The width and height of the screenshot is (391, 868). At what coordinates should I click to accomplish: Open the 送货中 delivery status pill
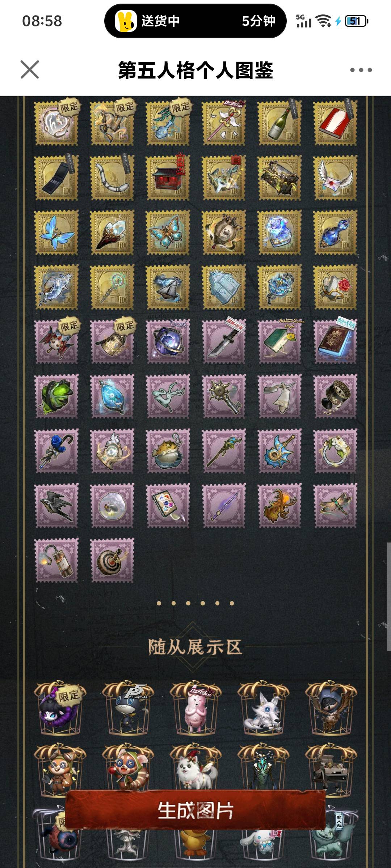[195, 21]
